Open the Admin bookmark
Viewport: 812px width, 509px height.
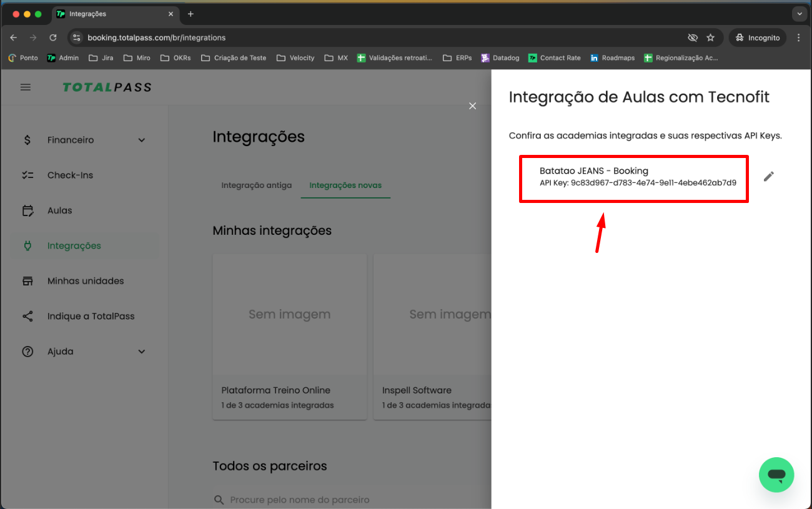[63, 57]
